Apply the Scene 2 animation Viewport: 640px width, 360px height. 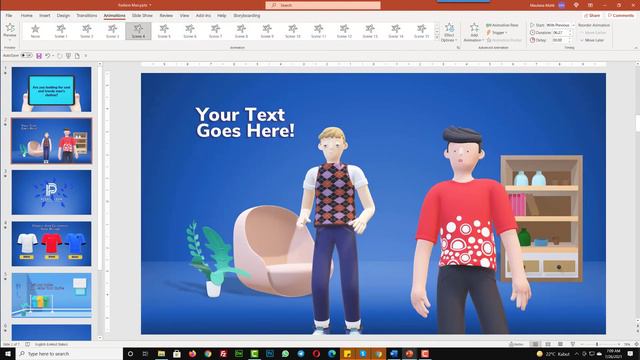[x=87, y=31]
